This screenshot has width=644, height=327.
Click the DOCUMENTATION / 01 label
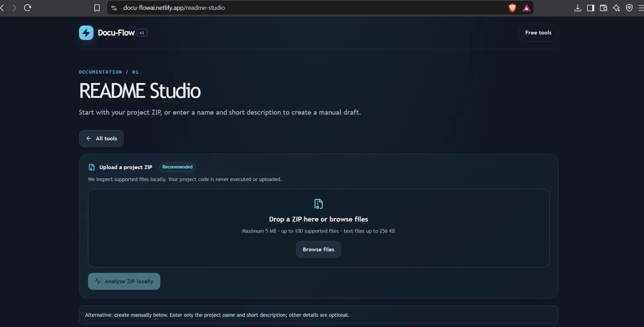(x=109, y=72)
